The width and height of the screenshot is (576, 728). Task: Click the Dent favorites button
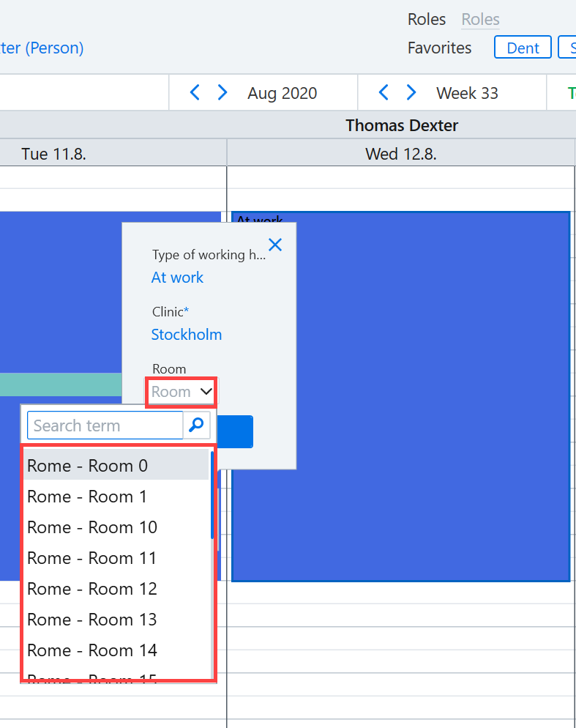click(523, 48)
